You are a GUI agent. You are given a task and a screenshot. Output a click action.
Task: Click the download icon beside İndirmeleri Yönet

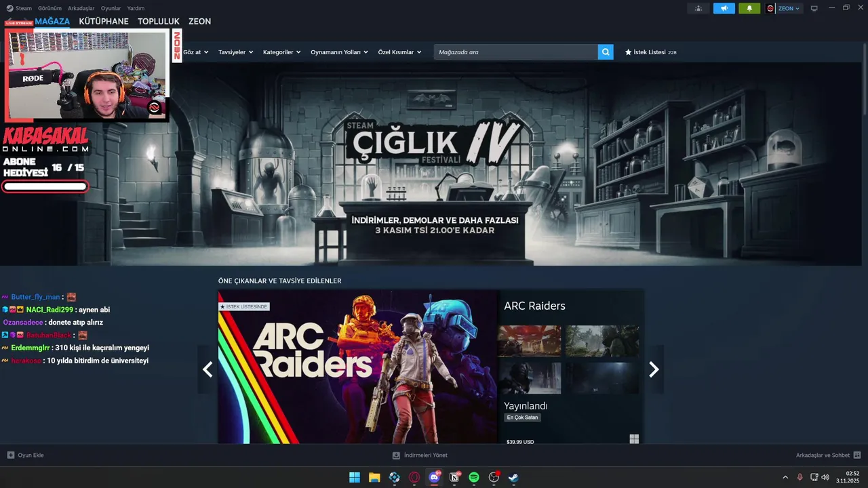point(396,455)
